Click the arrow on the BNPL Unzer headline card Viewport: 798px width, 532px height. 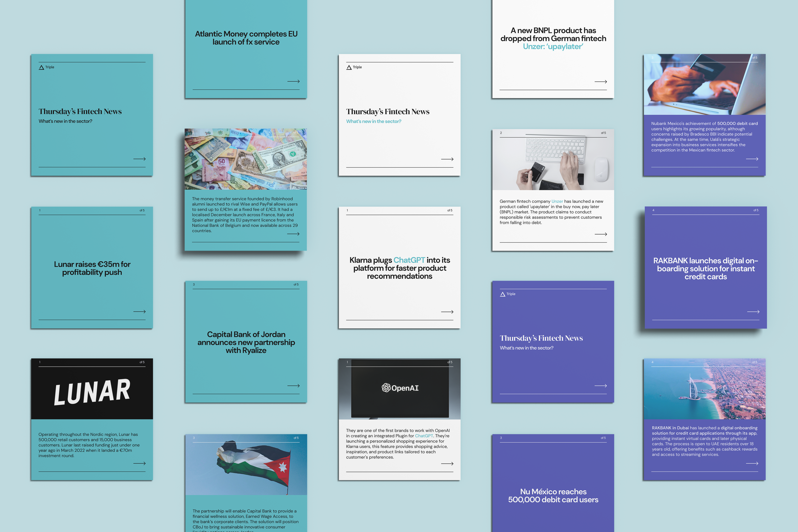point(600,82)
